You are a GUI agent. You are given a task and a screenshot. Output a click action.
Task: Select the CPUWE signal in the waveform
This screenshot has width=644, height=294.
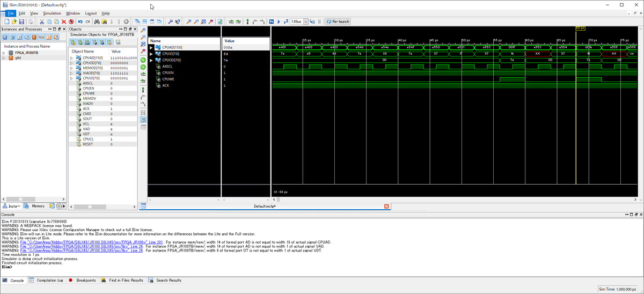[169, 79]
